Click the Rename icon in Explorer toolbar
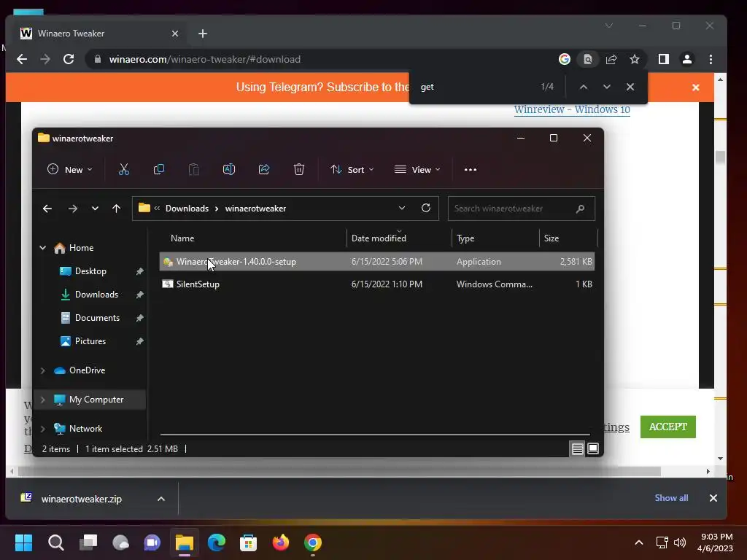The height and width of the screenshot is (560, 747). tap(228, 169)
